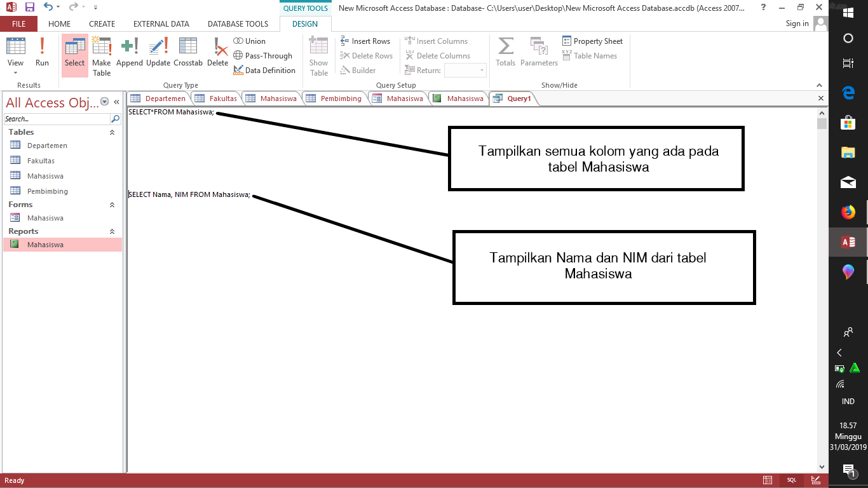Switch to SQL view via status bar
Image resolution: width=868 pixels, height=488 pixels.
pyautogui.click(x=790, y=480)
